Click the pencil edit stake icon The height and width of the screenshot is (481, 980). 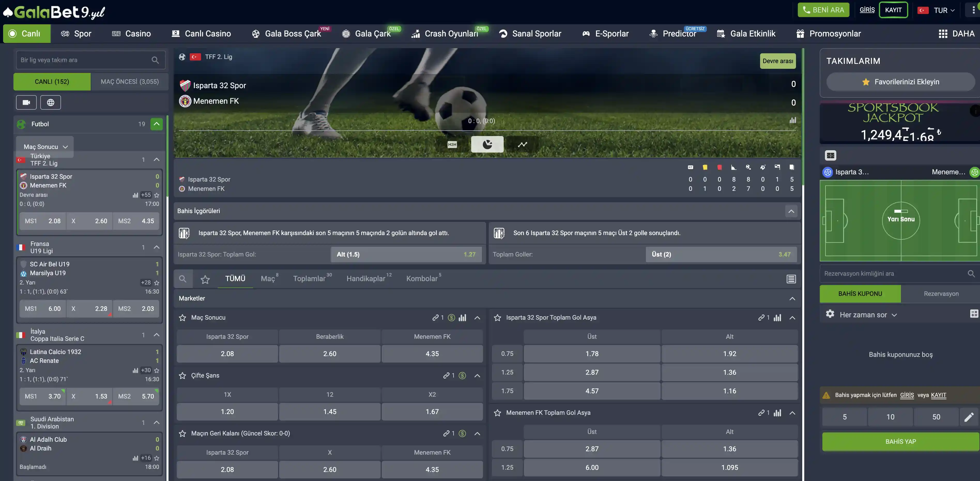[969, 417]
